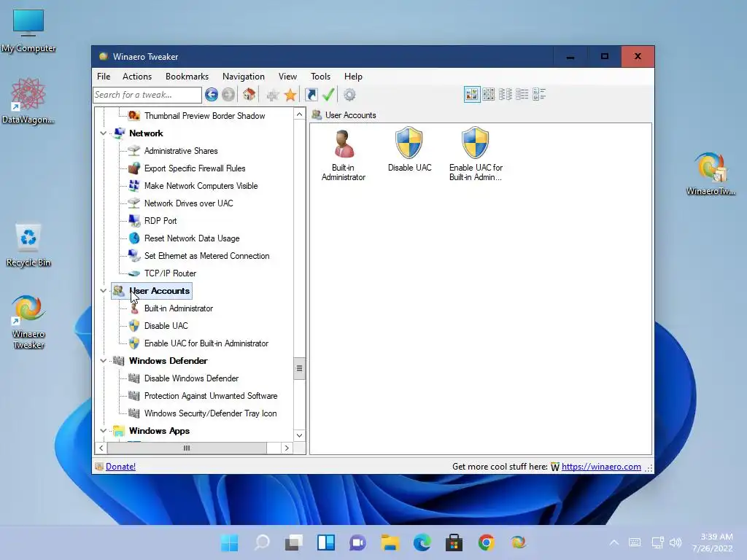Collapse the Windows Defender tree category

click(103, 360)
